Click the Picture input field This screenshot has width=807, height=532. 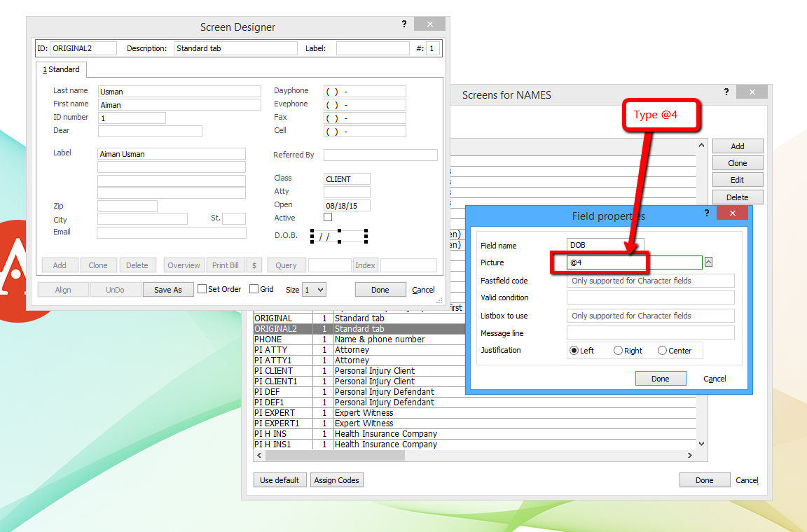point(635,262)
